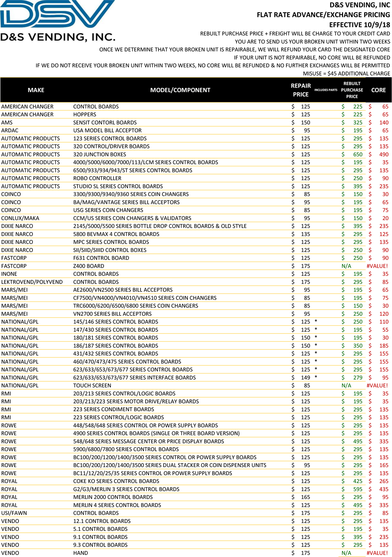
Task: Click 'SENSIT CONTORL BOARDS' cell
Action: pyautogui.click(x=105, y=123)
